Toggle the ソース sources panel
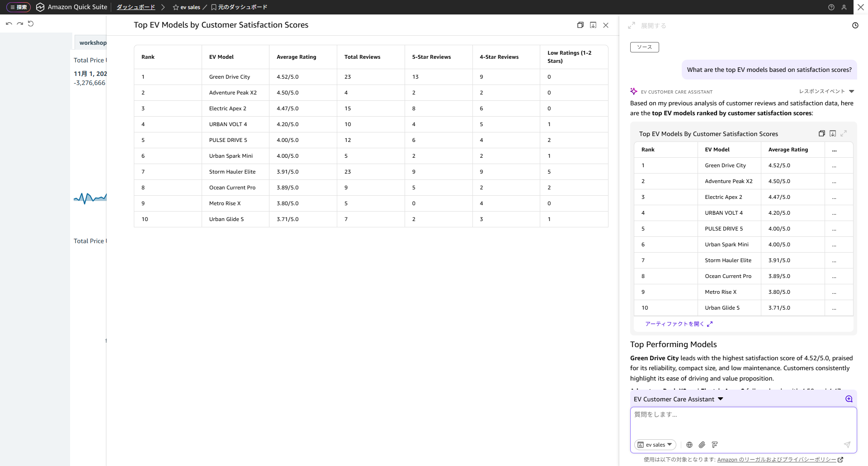Image resolution: width=868 pixels, height=466 pixels. [x=644, y=47]
